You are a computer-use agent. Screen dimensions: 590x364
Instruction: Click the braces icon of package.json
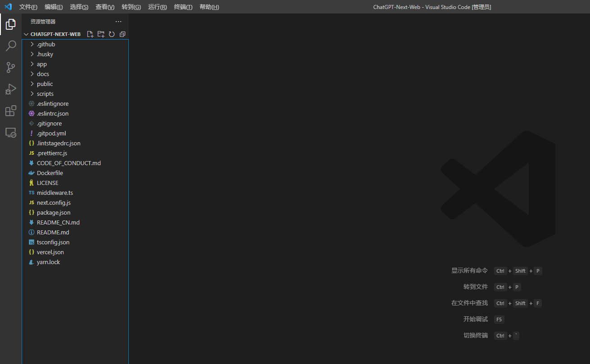32,212
